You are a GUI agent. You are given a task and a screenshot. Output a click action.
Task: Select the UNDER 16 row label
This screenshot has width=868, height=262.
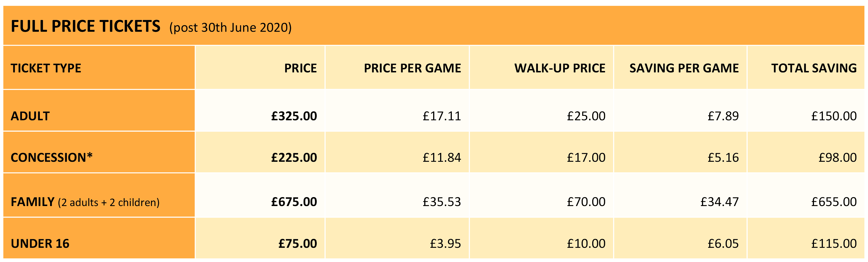click(x=40, y=243)
